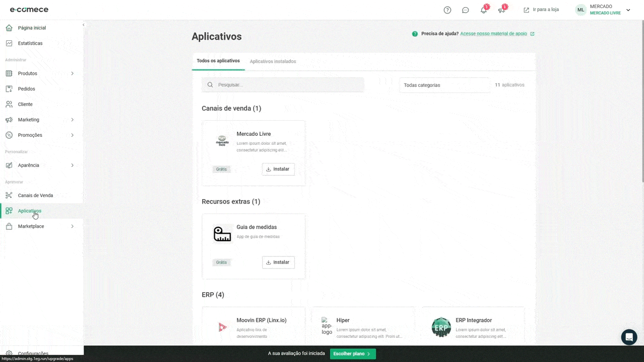Image resolution: width=644 pixels, height=362 pixels.
Task: Open the Acesse nosso material de apoio link
Action: [494, 34]
